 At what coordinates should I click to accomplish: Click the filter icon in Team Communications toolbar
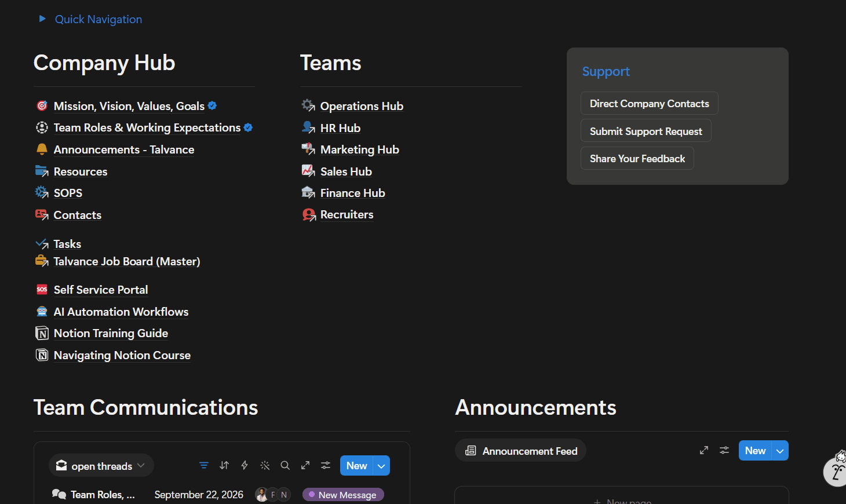pyautogui.click(x=204, y=465)
